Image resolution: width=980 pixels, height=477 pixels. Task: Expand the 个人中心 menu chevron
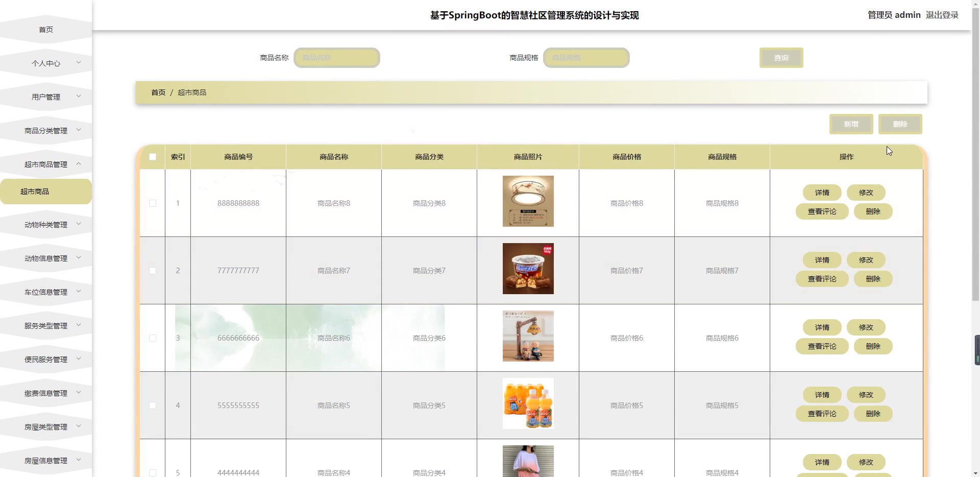tap(79, 63)
